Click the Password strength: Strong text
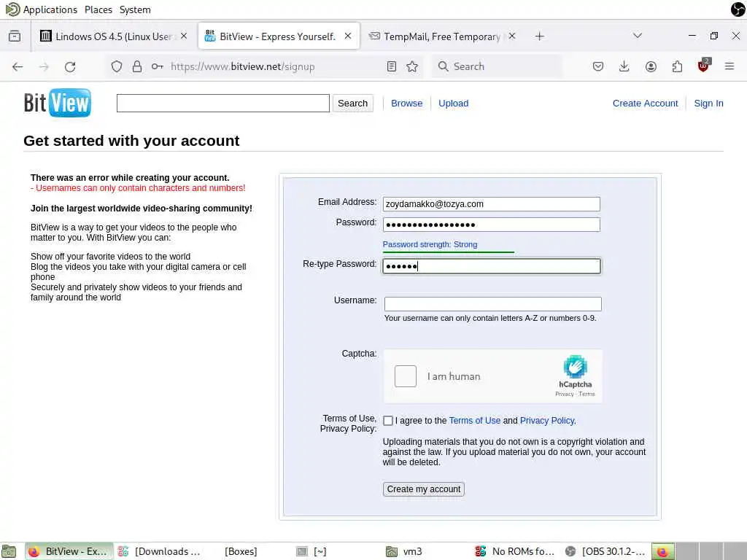This screenshot has height=560, width=747. click(x=430, y=244)
